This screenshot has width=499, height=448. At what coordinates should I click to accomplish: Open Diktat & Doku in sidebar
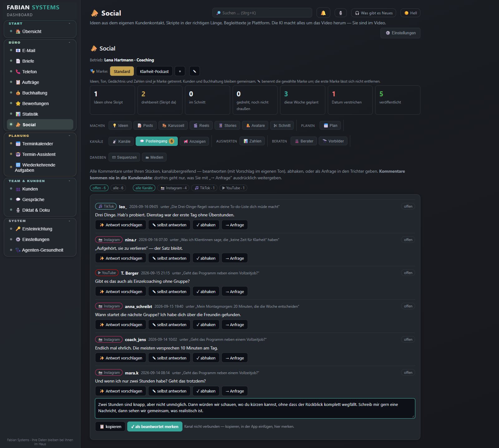40,210
